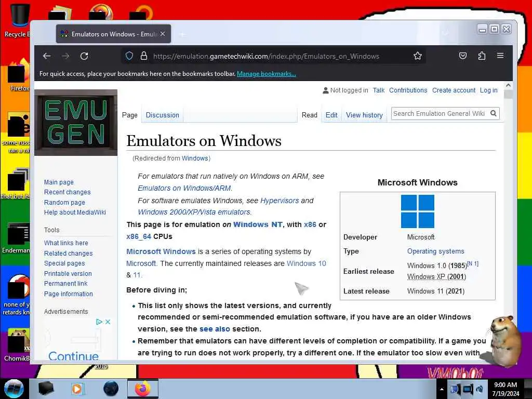Open the Windows Start orb
Viewport: 532px width, 399px height.
click(14, 389)
